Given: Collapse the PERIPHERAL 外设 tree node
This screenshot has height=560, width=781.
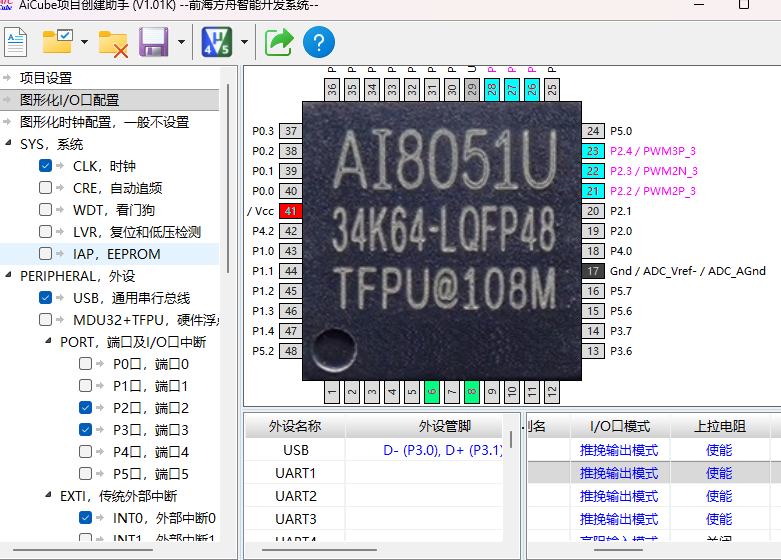Looking at the screenshot, I should 8,275.
